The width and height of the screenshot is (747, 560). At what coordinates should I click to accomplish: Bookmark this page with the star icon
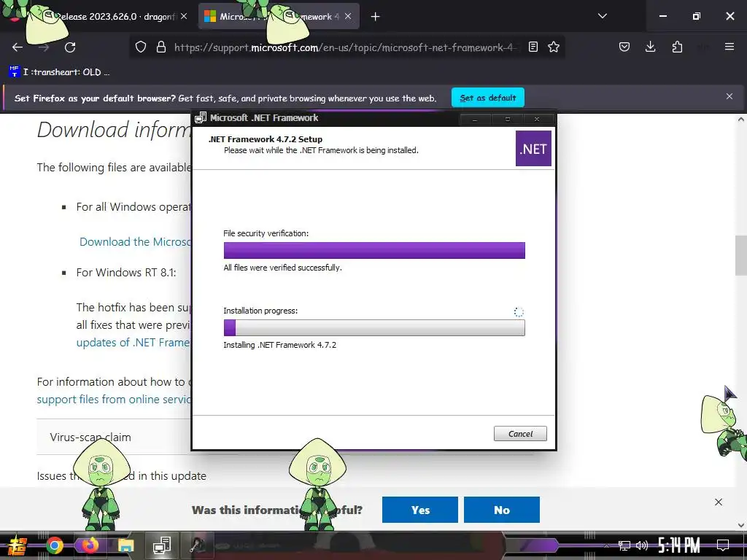554,47
